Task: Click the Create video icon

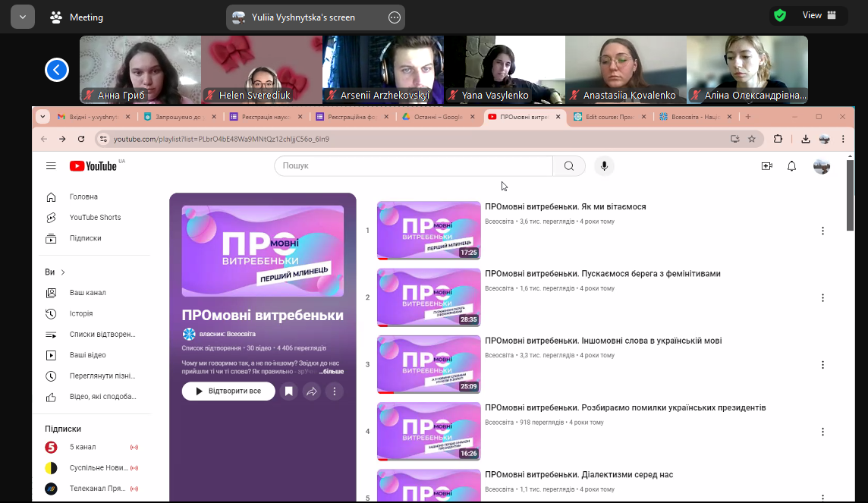Action: coord(766,166)
